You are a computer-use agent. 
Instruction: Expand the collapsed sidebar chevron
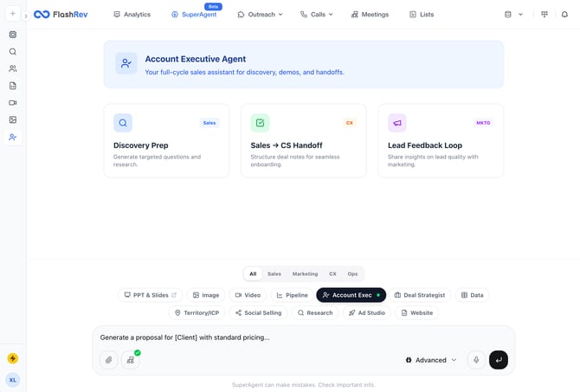tap(26, 16)
